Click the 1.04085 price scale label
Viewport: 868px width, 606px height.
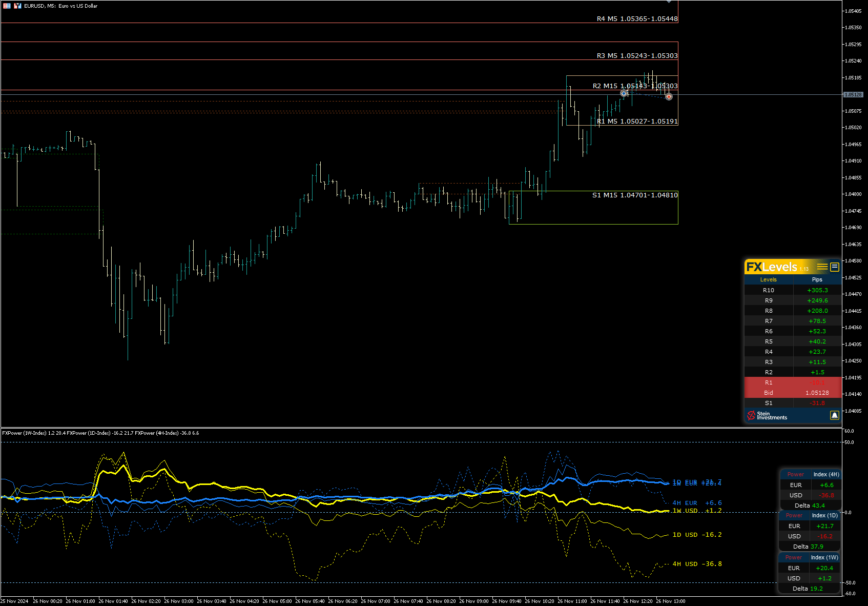[x=853, y=411]
